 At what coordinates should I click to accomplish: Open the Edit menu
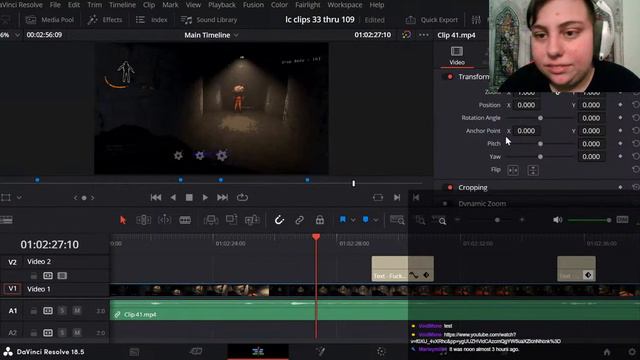(x=74, y=5)
